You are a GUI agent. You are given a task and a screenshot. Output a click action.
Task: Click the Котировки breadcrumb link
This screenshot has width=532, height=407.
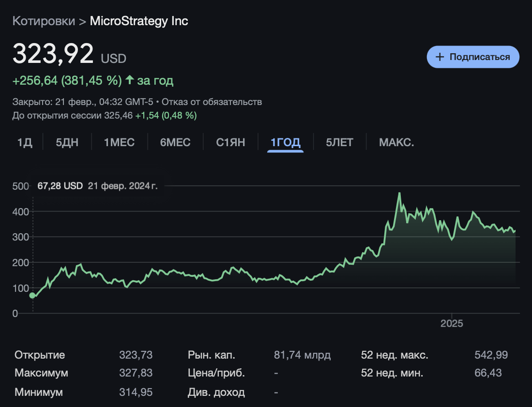pos(44,21)
